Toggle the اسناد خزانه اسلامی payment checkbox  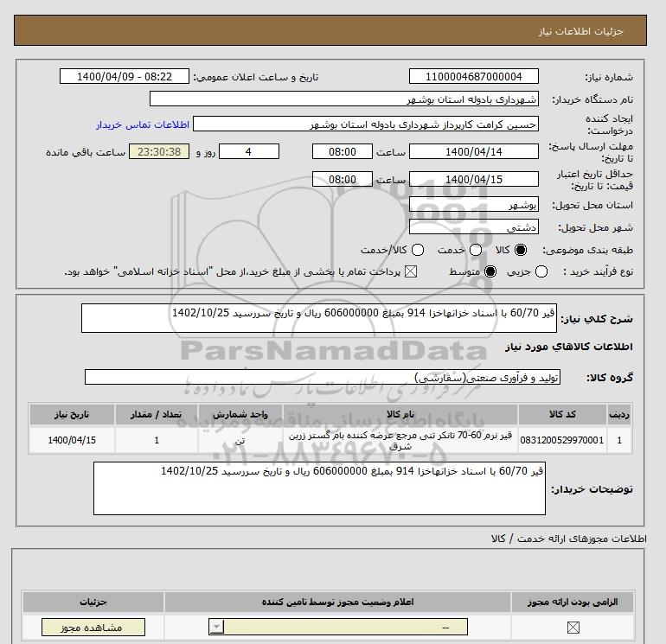411,271
